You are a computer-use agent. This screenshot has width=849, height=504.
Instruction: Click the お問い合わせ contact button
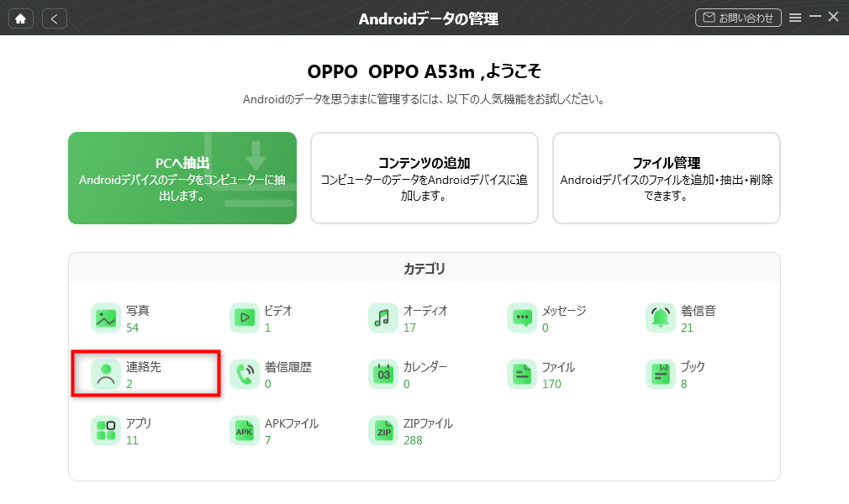(x=739, y=18)
